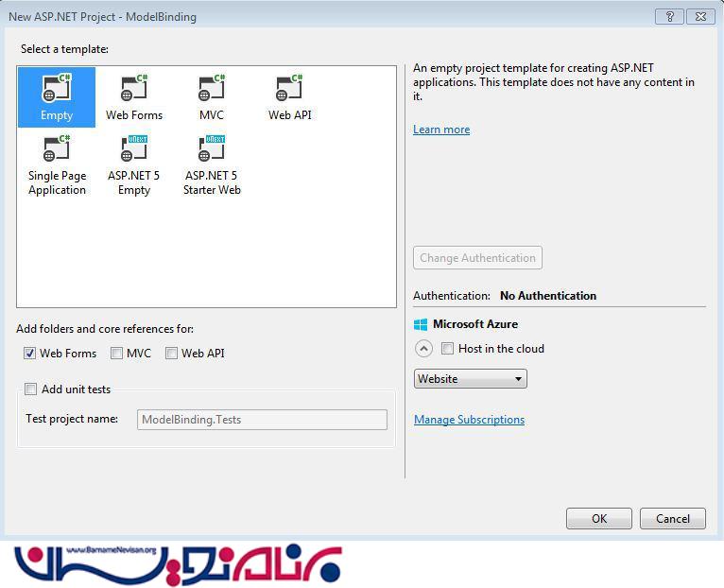Click the Cancel button
The height and width of the screenshot is (588, 724).
point(673,519)
